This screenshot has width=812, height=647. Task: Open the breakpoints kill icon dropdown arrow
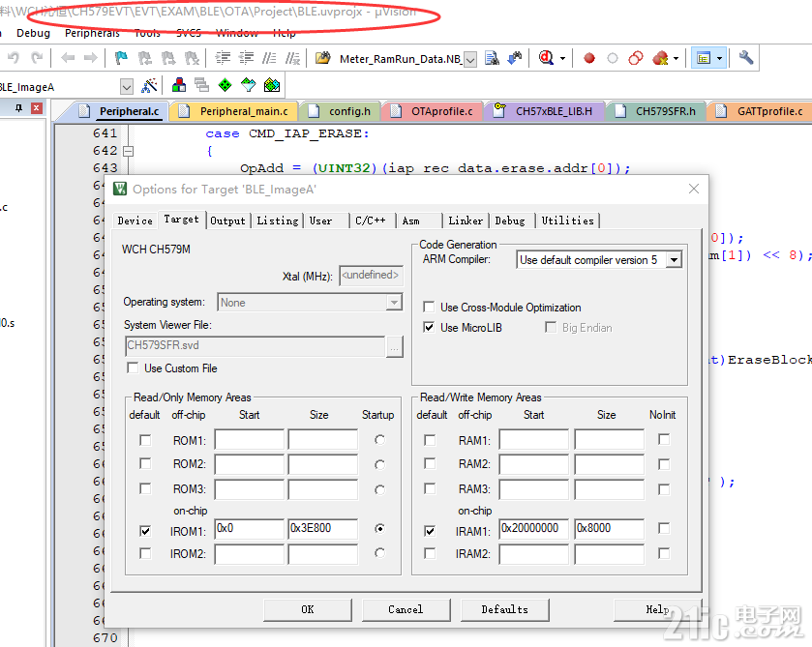[676, 58]
